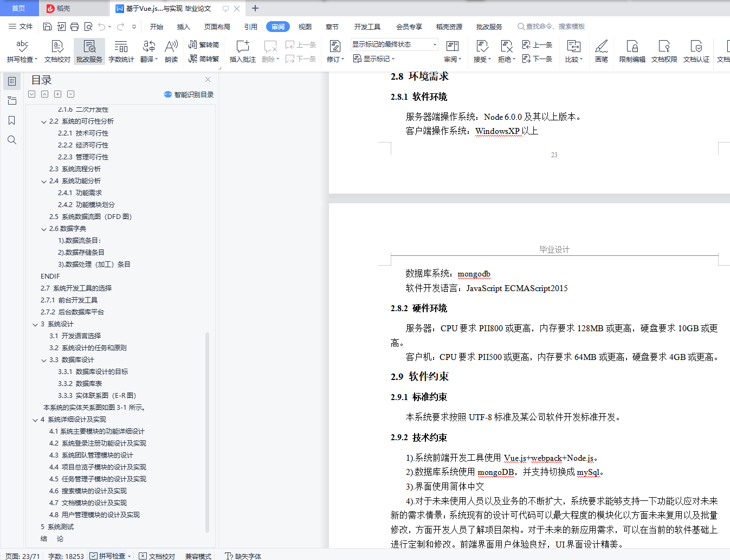Screen dimensions: 730x560
Task: Click the 文档校对 ribbon button
Action: pos(57,52)
